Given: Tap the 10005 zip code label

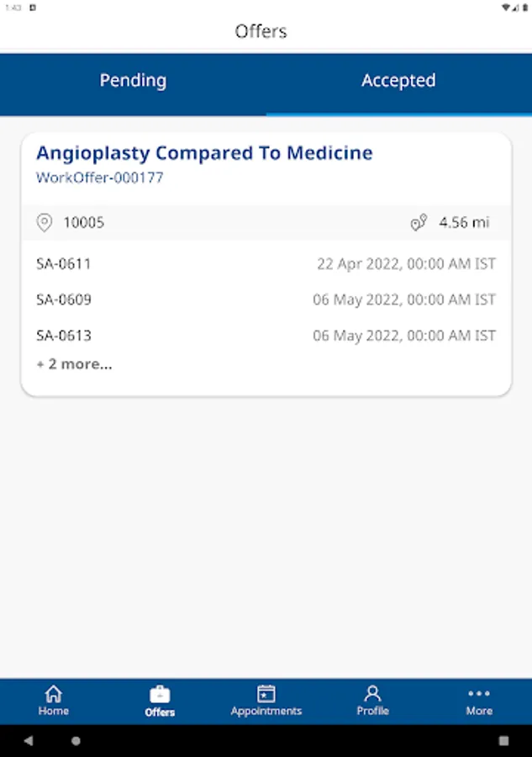Looking at the screenshot, I should click(84, 223).
